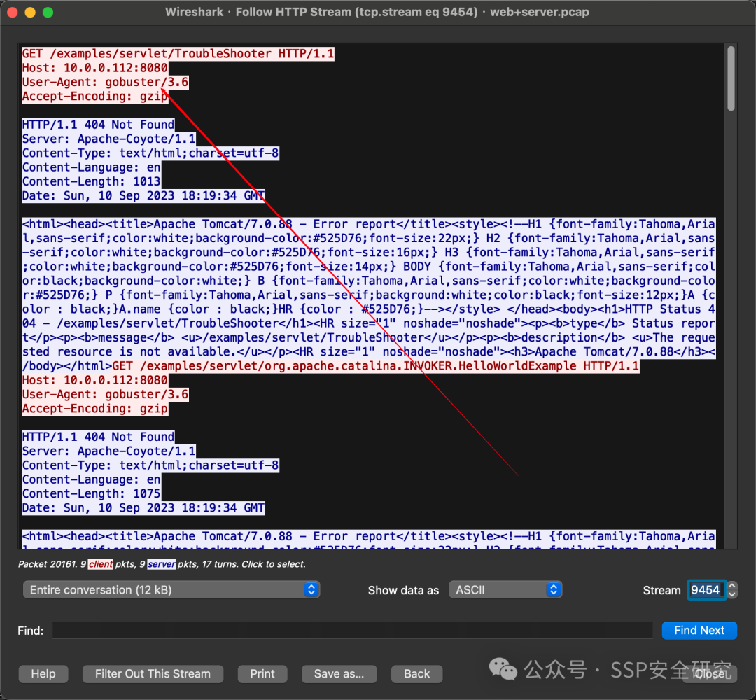756x700 pixels.
Task: Click the Content-Length: 1075 line
Action: [92, 493]
